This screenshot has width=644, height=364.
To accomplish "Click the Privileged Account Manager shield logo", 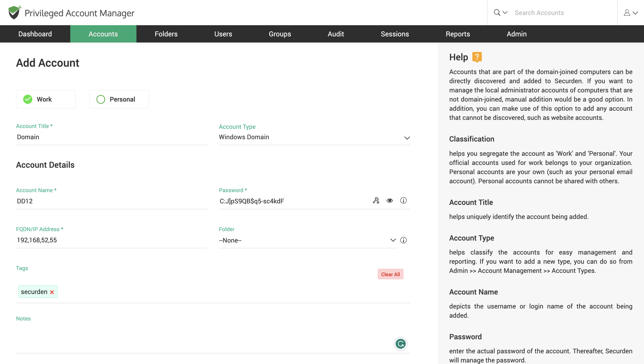I will [x=15, y=12].
